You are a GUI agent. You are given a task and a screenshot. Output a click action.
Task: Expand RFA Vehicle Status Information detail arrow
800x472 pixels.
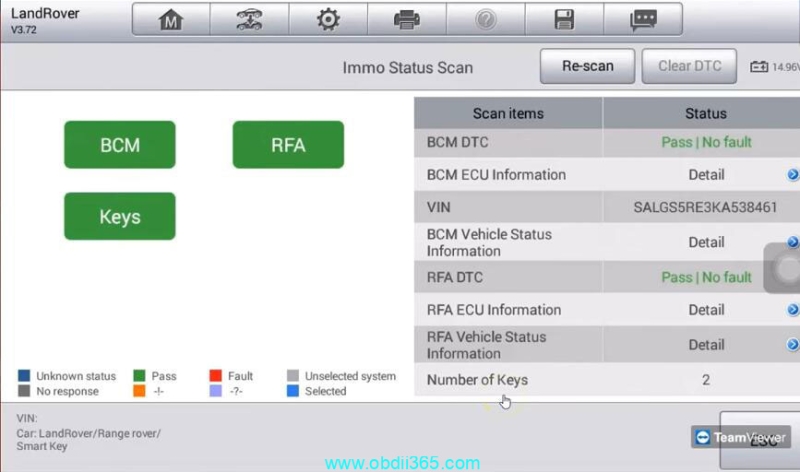792,344
